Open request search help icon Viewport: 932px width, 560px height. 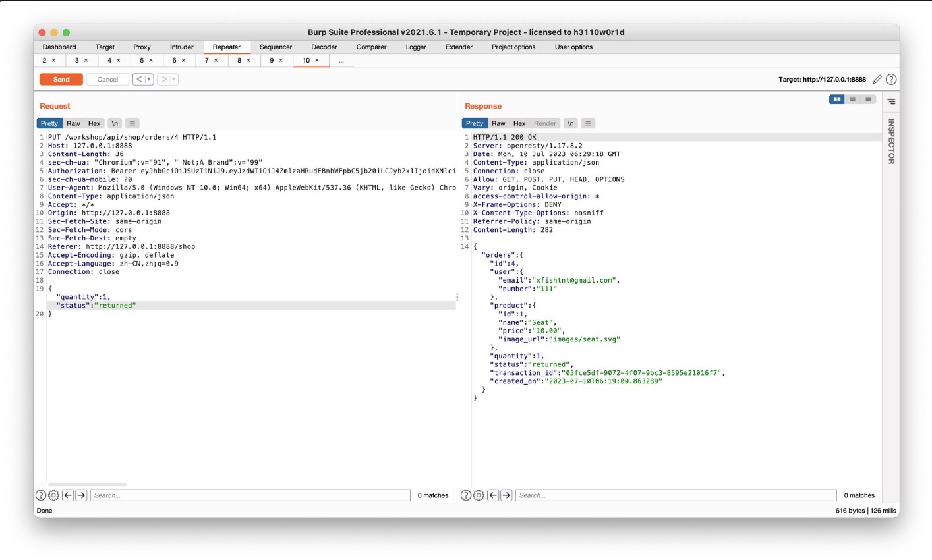click(x=41, y=495)
